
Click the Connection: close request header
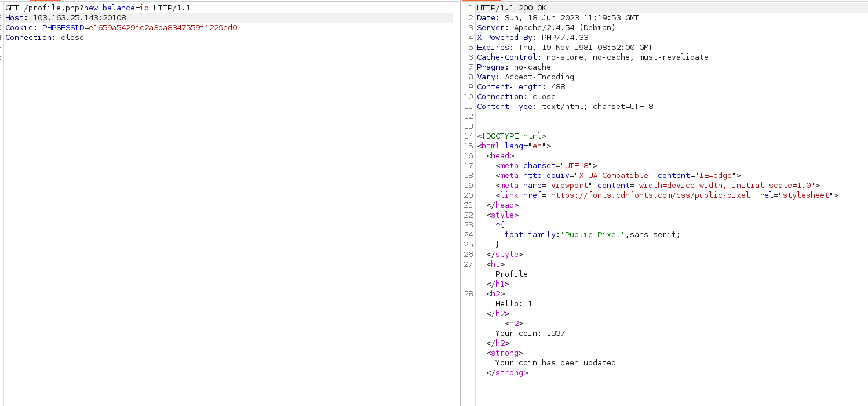pyautogui.click(x=45, y=38)
